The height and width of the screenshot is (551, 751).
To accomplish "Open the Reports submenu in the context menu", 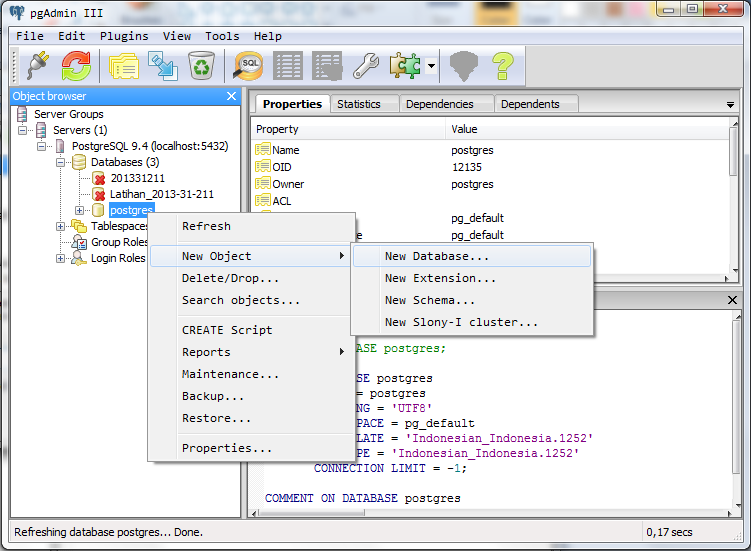I will 251,352.
